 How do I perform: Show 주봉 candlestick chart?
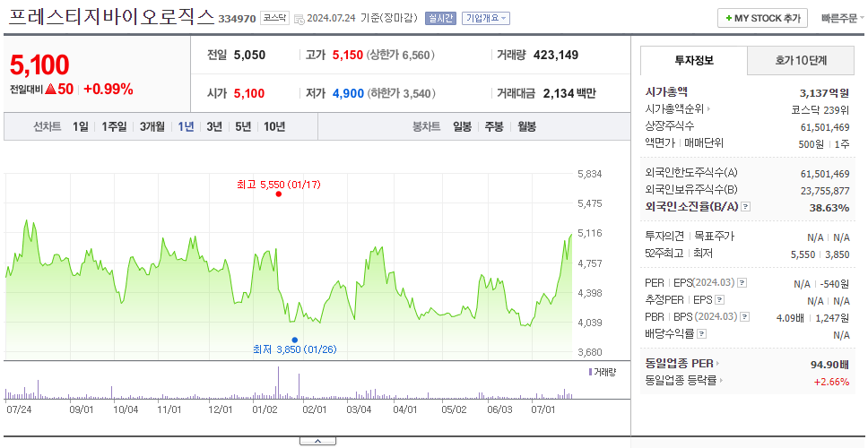point(494,126)
